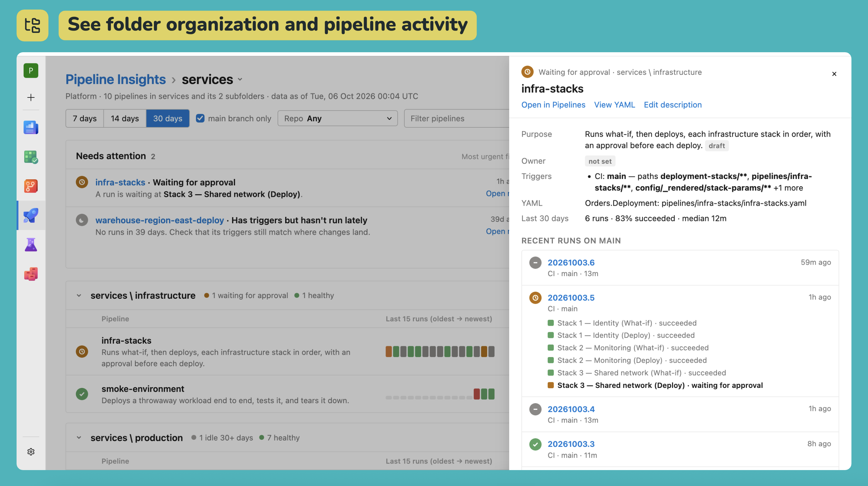This screenshot has width=868, height=486.
Task: Open the services folder dropdown chevron
Action: (x=240, y=80)
